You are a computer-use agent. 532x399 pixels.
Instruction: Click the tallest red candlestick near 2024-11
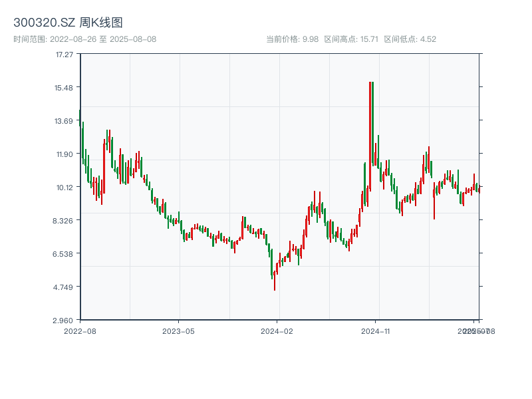tap(370, 136)
